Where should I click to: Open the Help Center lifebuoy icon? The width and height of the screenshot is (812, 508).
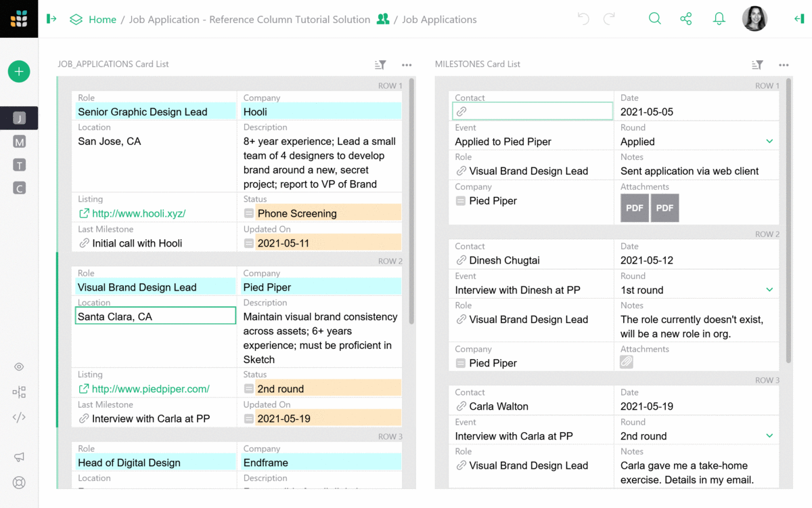pyautogui.click(x=19, y=483)
